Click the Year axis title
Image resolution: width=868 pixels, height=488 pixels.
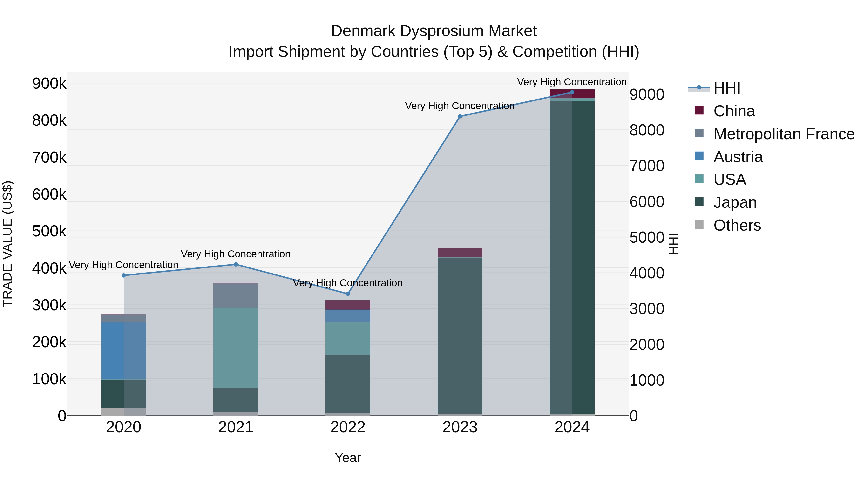[348, 458]
